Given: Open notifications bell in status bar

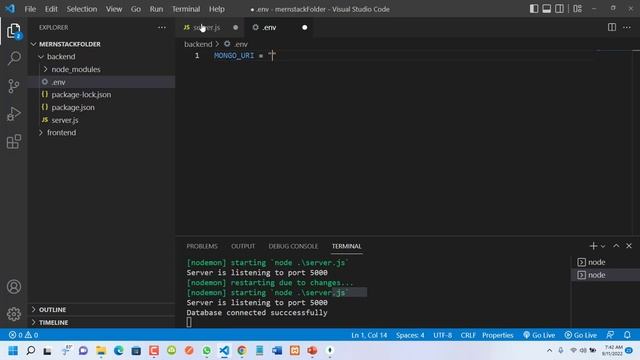Looking at the screenshot, I should pyautogui.click(x=627, y=335).
